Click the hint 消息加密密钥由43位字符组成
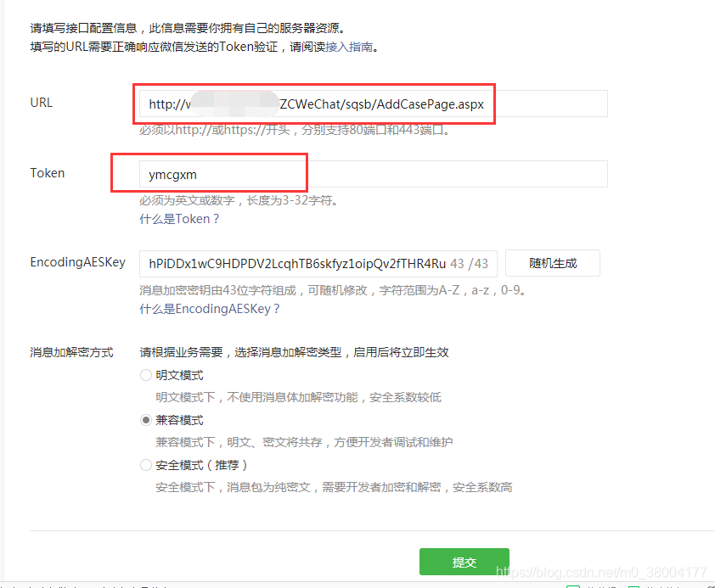The image size is (715, 588). click(334, 290)
